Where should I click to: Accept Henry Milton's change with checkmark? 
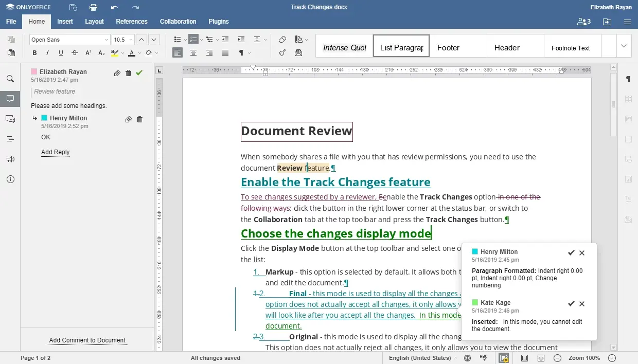571,252
